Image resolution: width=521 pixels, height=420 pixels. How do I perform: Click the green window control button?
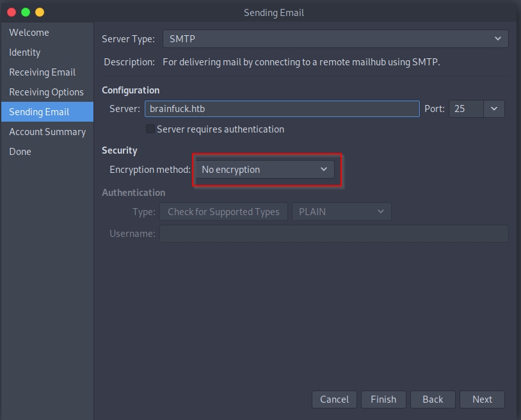(x=26, y=12)
